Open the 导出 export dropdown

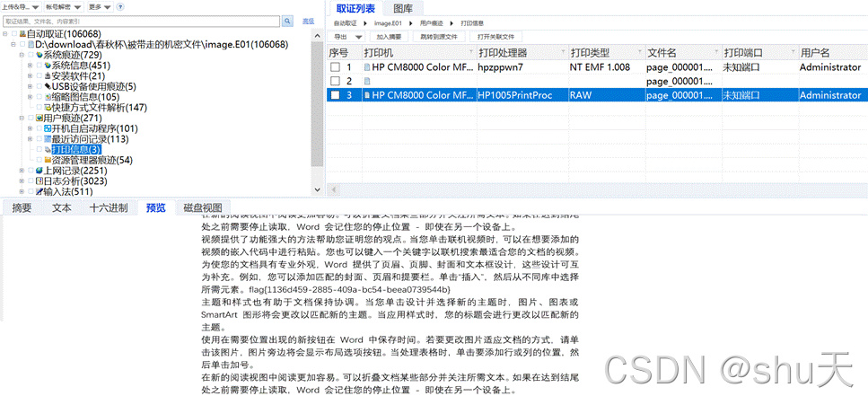349,37
